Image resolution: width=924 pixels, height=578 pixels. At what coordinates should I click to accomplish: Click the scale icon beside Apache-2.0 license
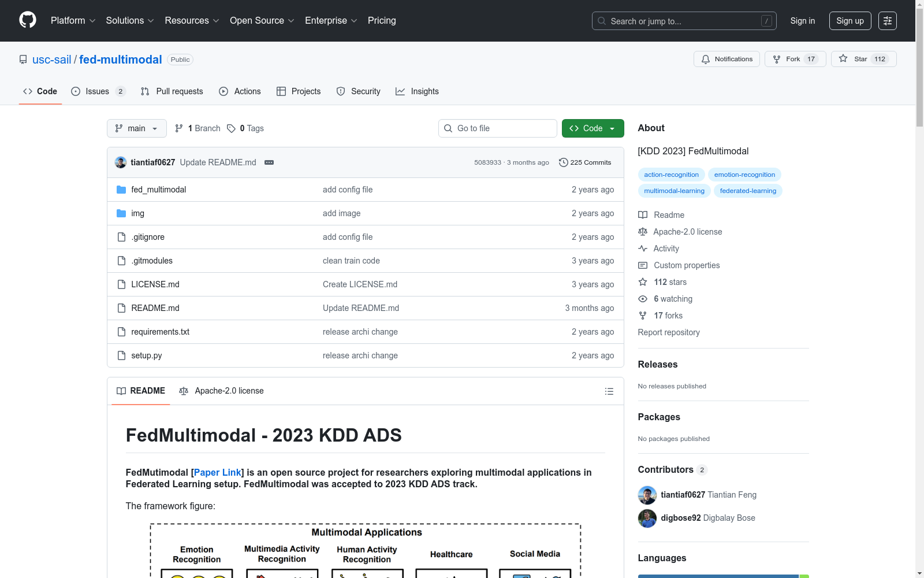click(x=643, y=232)
